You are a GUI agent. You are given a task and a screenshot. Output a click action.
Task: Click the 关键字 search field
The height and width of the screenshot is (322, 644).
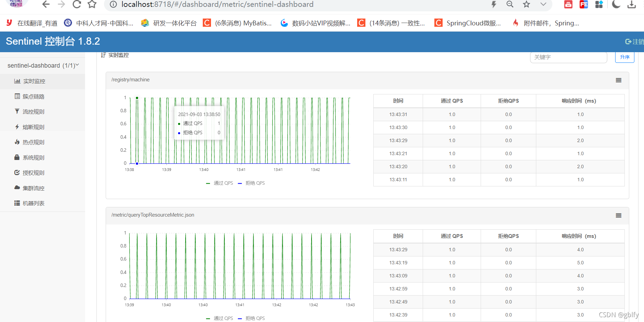(569, 57)
